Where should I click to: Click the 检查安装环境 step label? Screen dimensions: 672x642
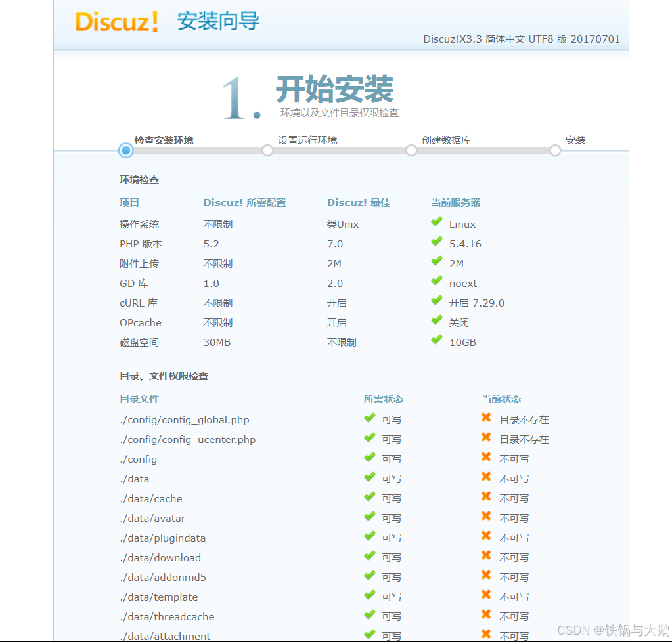pyautogui.click(x=164, y=140)
